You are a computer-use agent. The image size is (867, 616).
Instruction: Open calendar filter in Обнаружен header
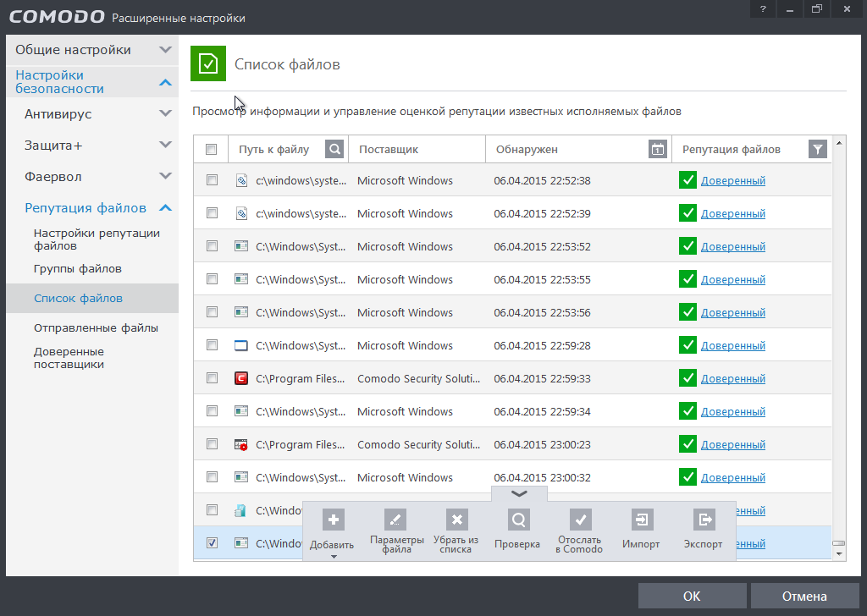(657, 149)
